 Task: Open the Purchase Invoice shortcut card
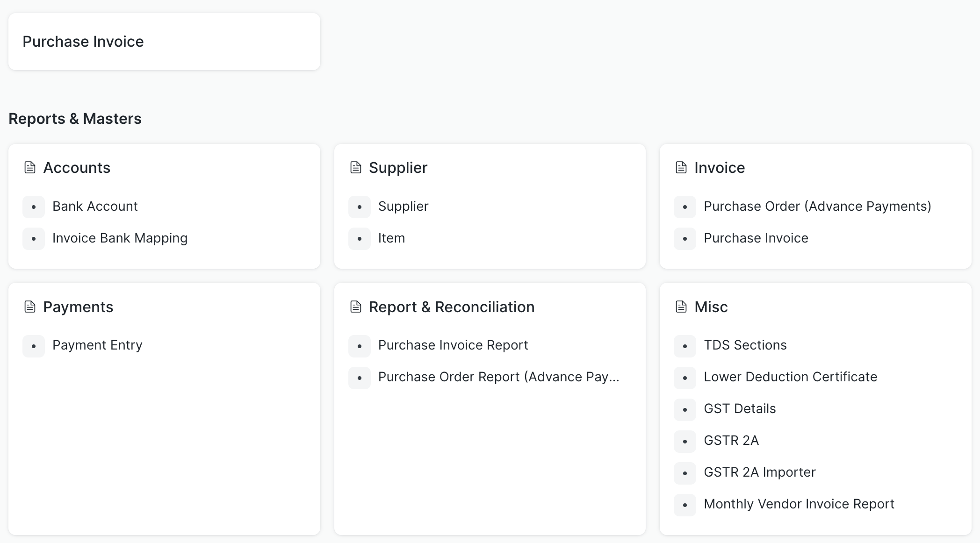click(x=164, y=42)
